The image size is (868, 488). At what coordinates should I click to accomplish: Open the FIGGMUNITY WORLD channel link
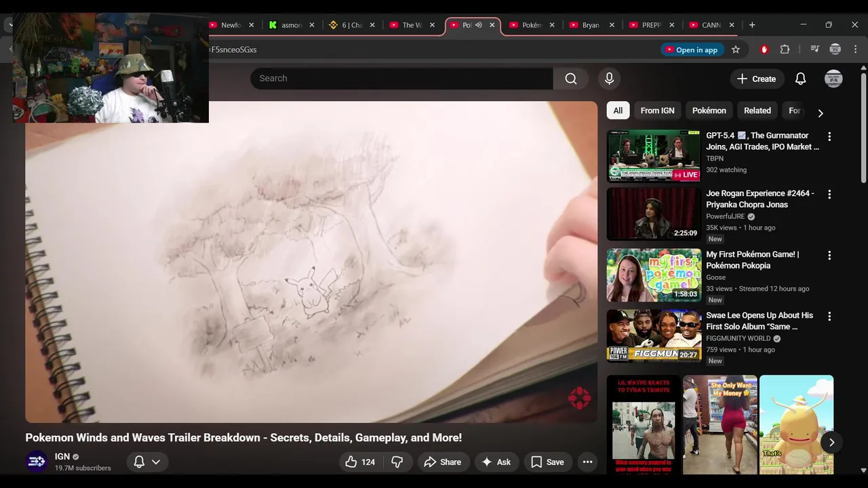(x=738, y=338)
